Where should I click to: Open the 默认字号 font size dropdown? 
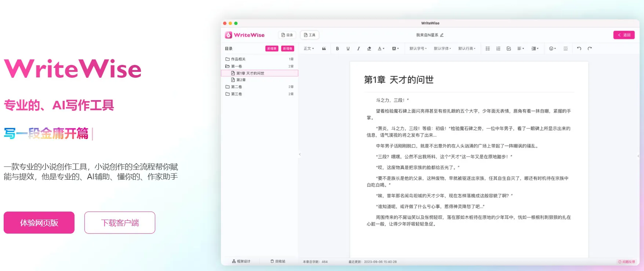(x=418, y=48)
